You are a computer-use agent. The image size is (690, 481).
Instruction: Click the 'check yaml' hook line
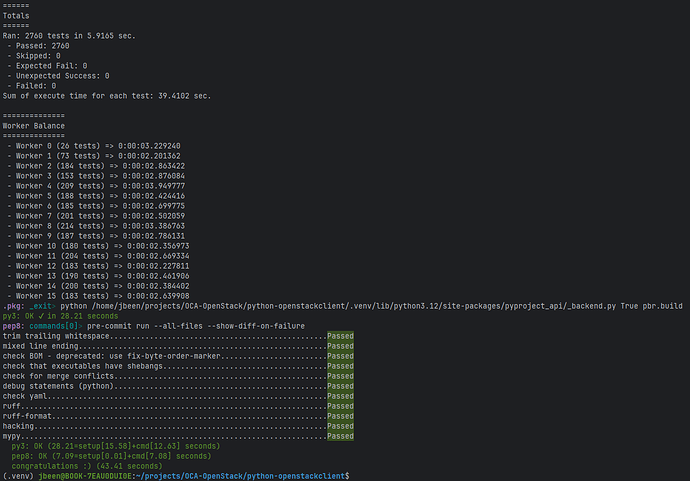coord(22,397)
